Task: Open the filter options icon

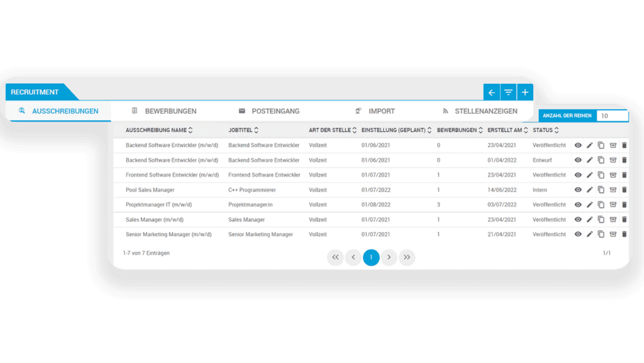Action: pos(509,93)
